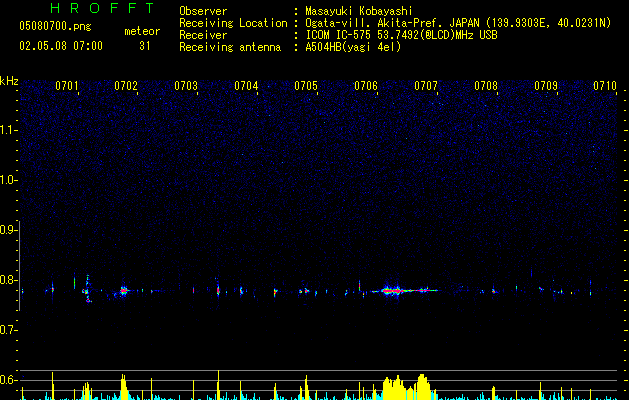This screenshot has width=629, height=400.
Task: Click the Receiver label
Action: [x=203, y=35]
